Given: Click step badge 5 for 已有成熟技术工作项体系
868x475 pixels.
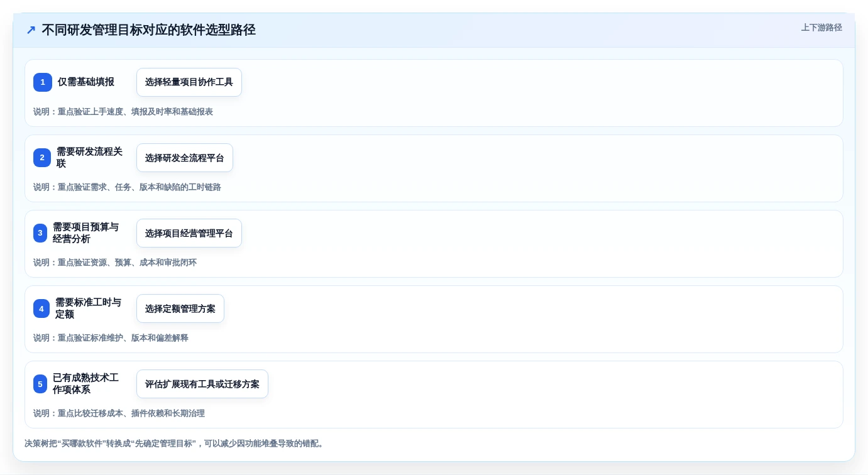Looking at the screenshot, I should pyautogui.click(x=40, y=384).
